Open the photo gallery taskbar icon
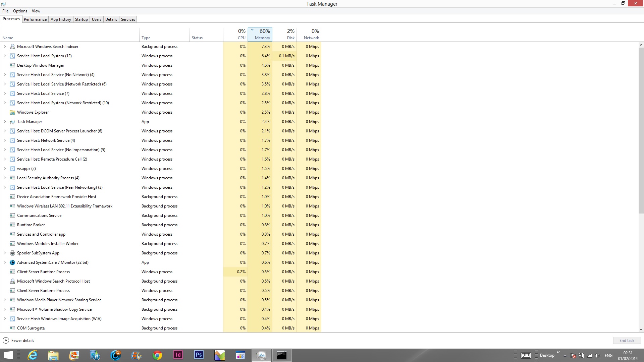 (74, 355)
